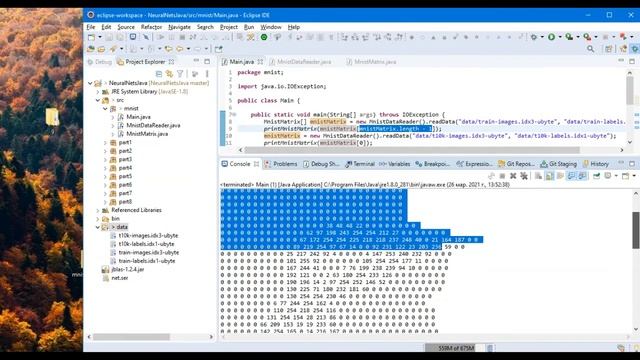This screenshot has width=640, height=360.
Task: Click the Open Console toolbar icon next to Save All
Action: pyautogui.click(x=133, y=37)
